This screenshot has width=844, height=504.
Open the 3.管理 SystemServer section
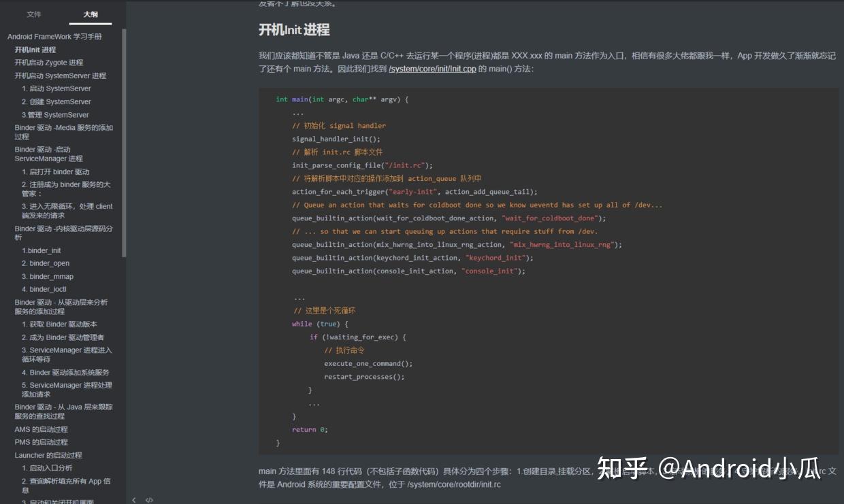point(56,114)
